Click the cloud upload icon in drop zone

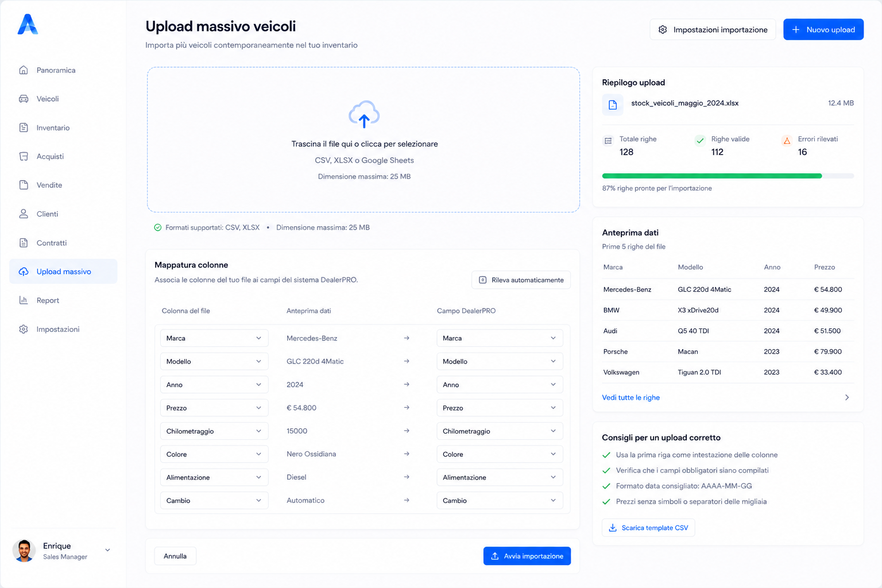click(364, 114)
